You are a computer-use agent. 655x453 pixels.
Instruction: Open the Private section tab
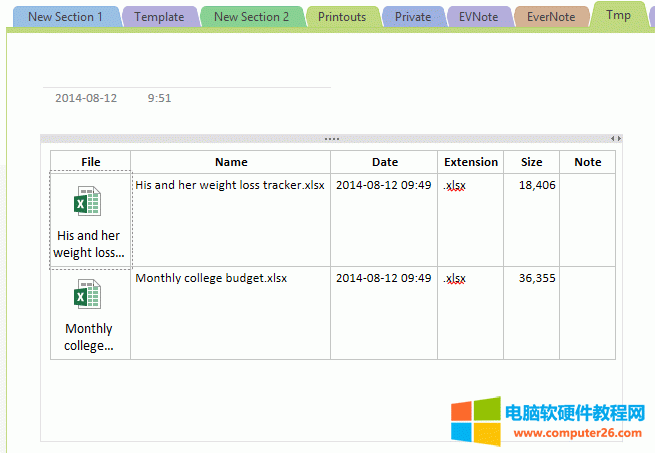[x=413, y=17]
